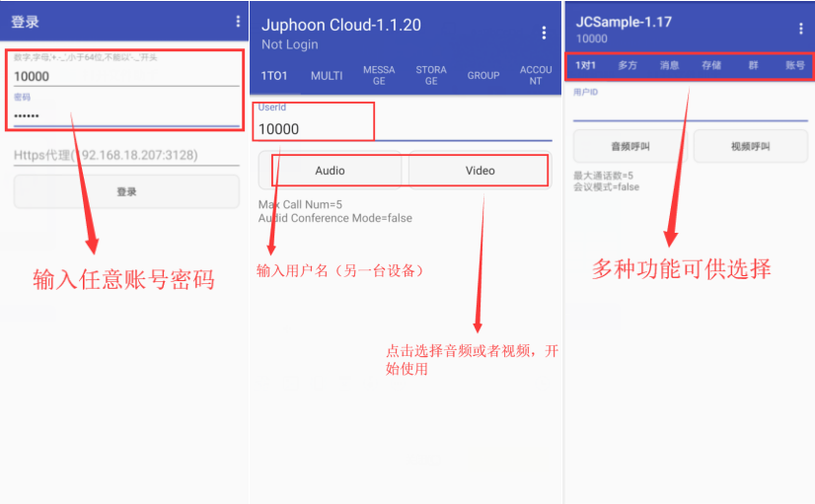Switch to the 1TO1 tab
This screenshot has height=504, width=815.
274,76
